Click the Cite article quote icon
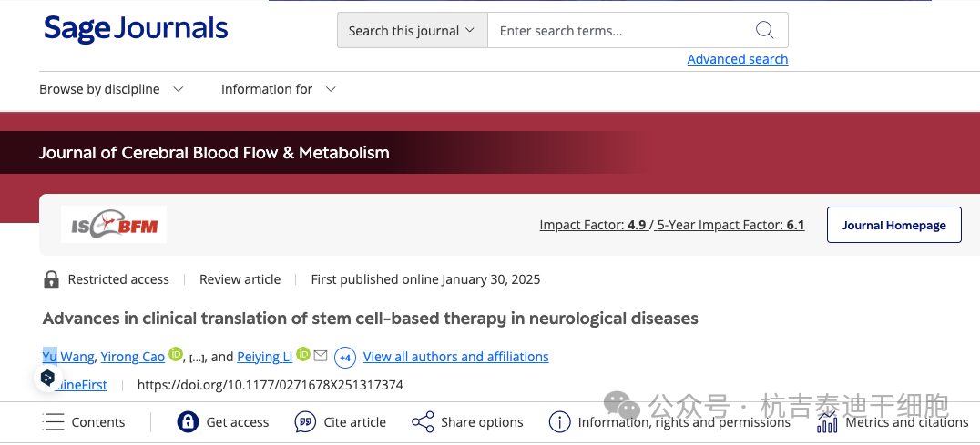This screenshot has width=980, height=445. [x=305, y=422]
